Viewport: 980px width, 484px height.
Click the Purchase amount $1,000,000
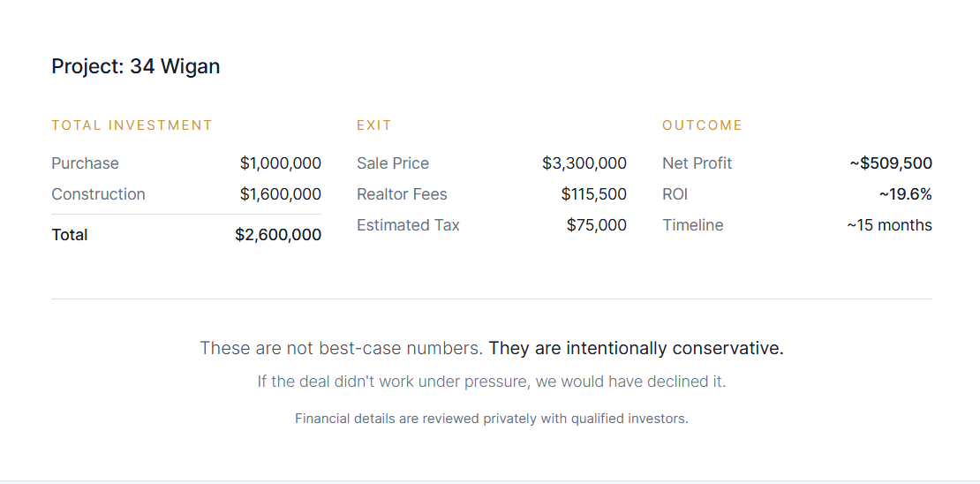pos(280,163)
